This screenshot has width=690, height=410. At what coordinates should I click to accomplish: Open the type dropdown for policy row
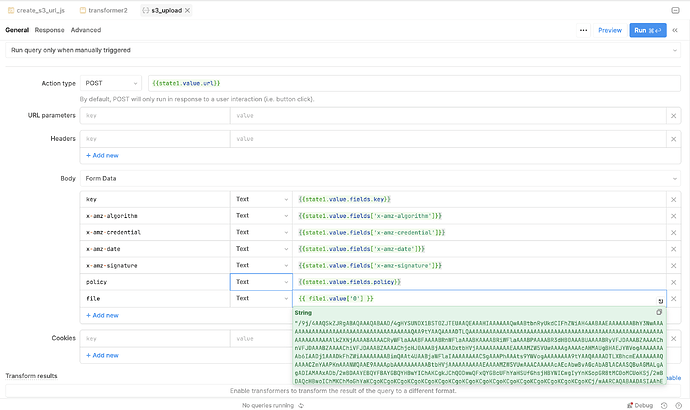click(x=261, y=282)
